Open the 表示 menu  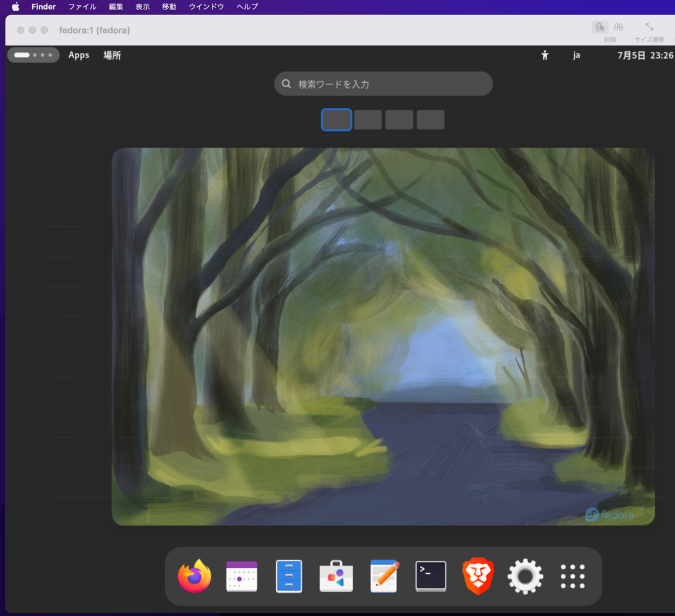142,7
